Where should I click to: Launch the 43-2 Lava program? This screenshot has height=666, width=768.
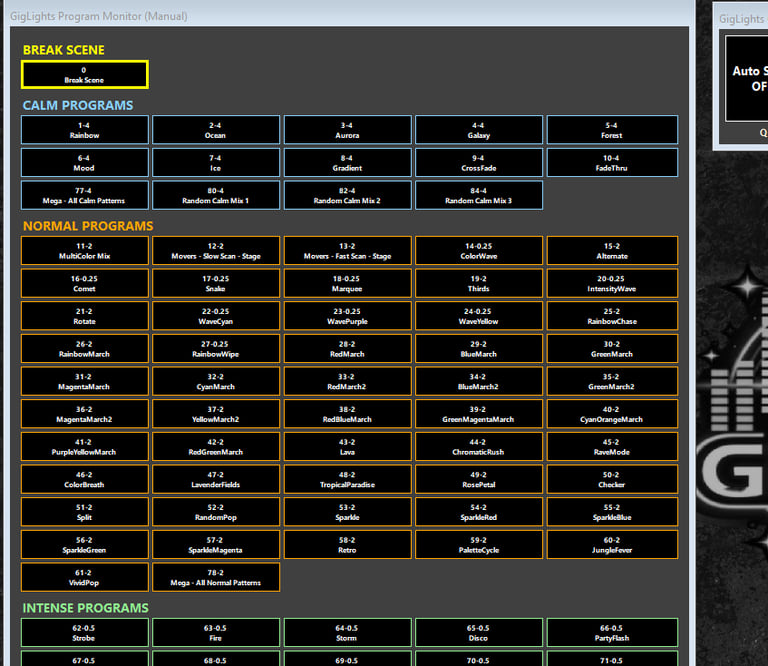[x=347, y=447]
